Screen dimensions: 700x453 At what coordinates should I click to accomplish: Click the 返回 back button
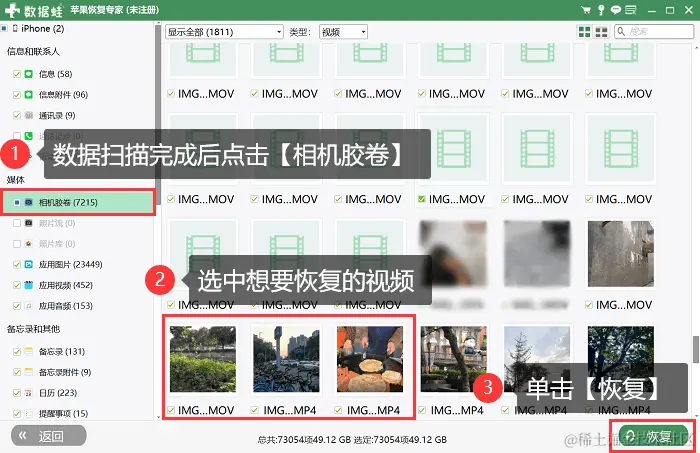tap(49, 436)
